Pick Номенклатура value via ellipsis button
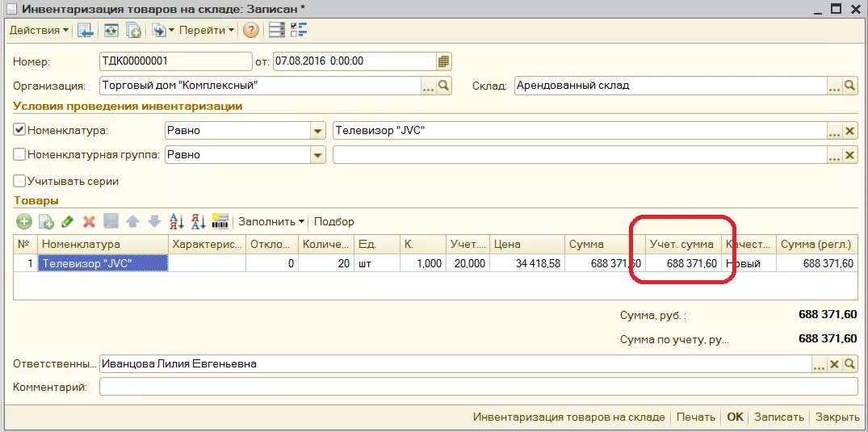 (x=834, y=132)
